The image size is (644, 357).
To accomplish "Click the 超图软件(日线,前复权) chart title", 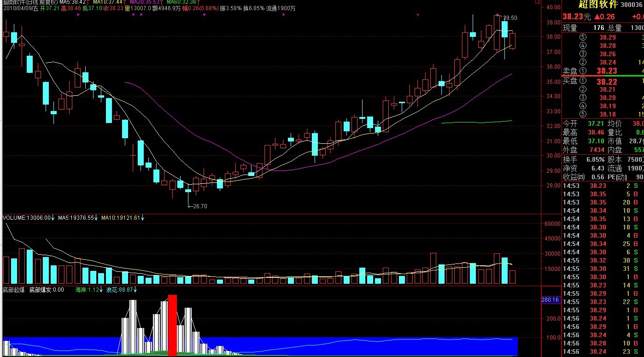I will pyautogui.click(x=30, y=2).
